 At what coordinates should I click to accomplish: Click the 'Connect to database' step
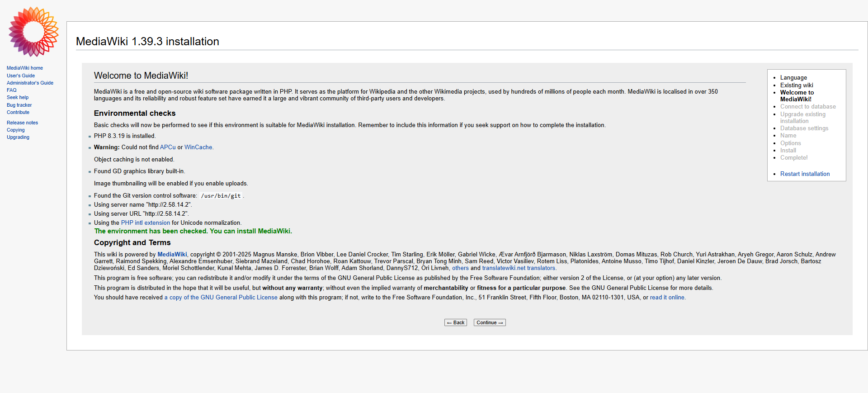point(808,107)
